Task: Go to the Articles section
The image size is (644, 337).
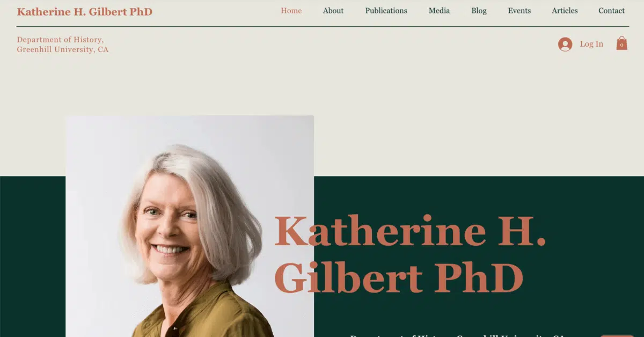Action: 565,11
